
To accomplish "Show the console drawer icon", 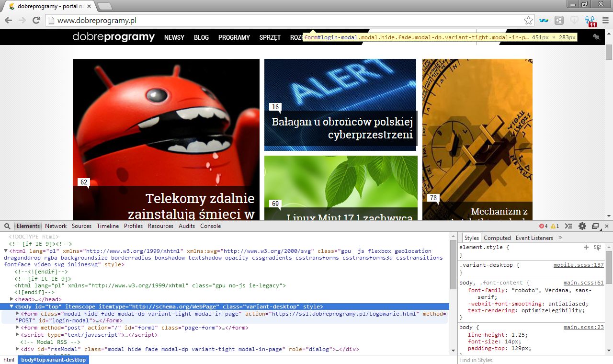I will tap(568, 226).
